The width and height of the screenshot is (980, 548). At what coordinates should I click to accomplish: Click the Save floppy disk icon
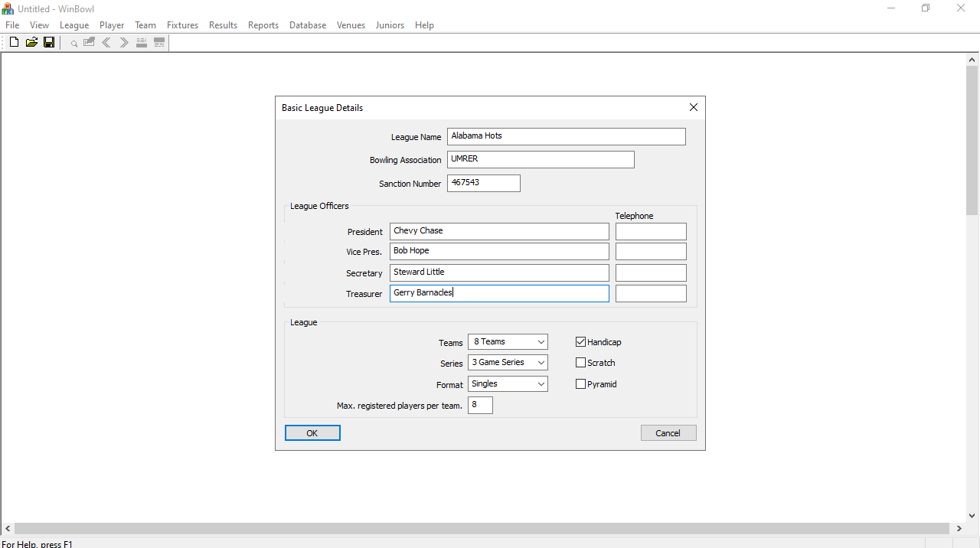[49, 43]
